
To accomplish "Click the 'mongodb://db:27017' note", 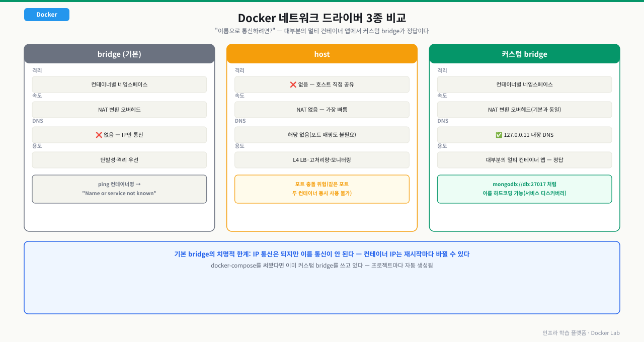I will [x=524, y=189].
